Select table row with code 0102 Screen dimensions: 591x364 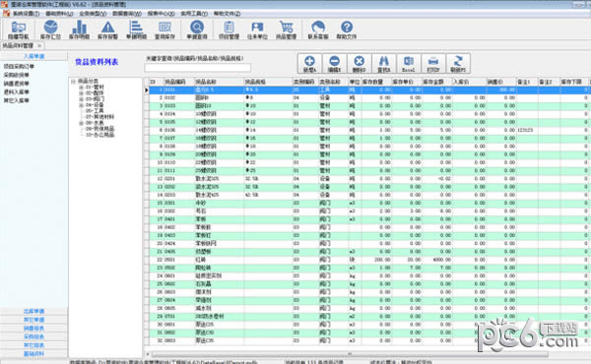coord(367,97)
